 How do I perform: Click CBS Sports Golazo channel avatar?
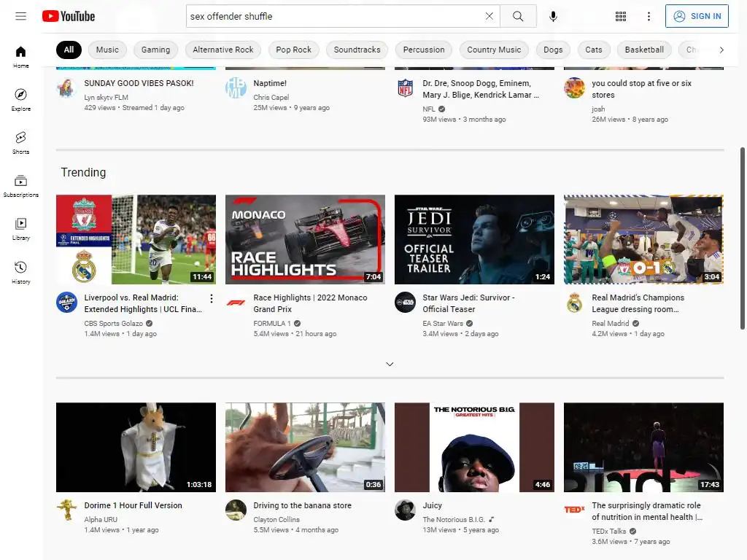click(x=66, y=303)
